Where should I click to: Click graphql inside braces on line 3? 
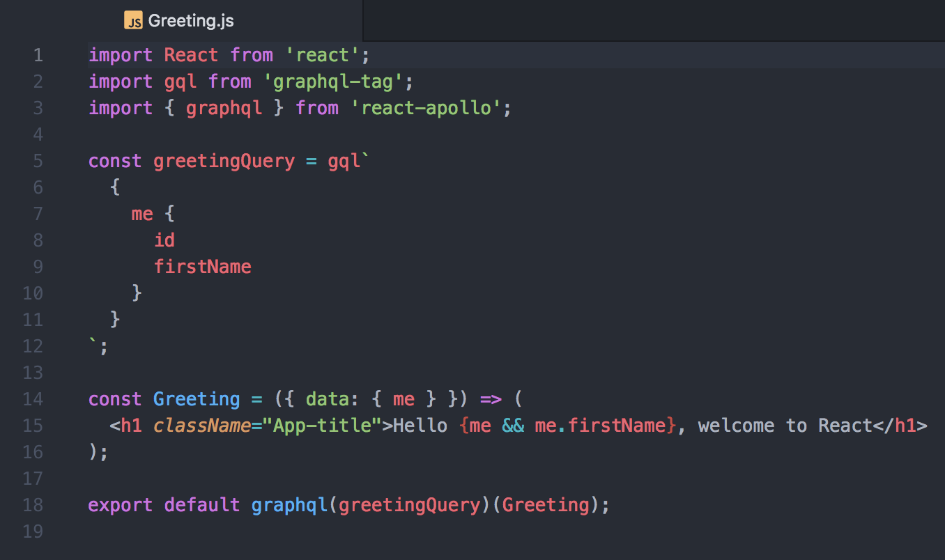point(224,109)
